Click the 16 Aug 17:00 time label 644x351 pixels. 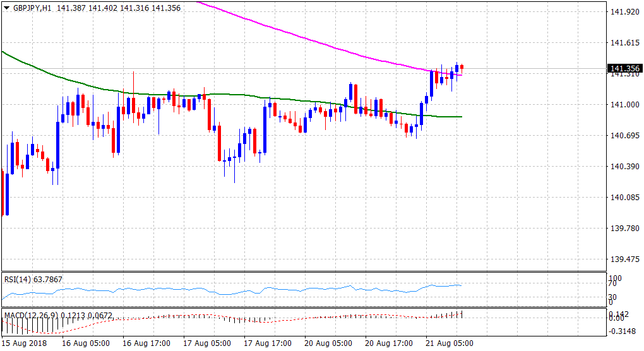point(145,343)
